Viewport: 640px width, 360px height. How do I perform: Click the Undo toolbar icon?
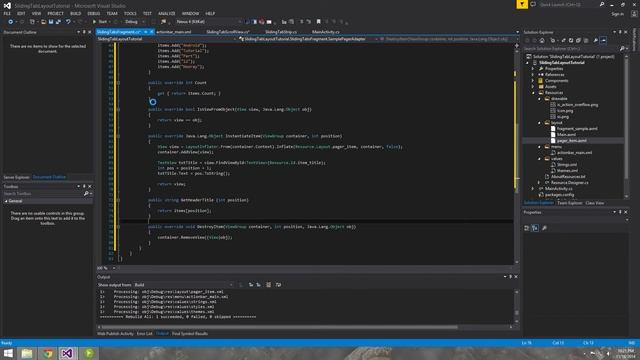[x=68, y=22]
